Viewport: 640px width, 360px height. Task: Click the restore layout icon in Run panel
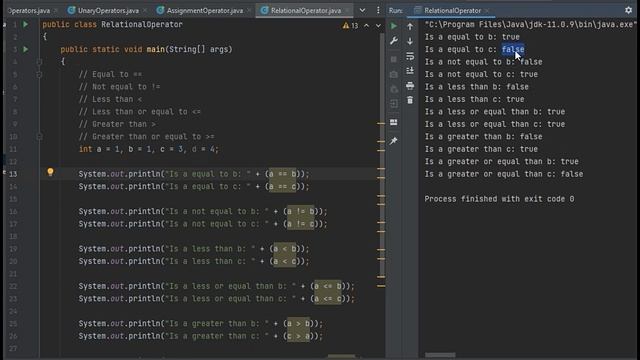393,122
